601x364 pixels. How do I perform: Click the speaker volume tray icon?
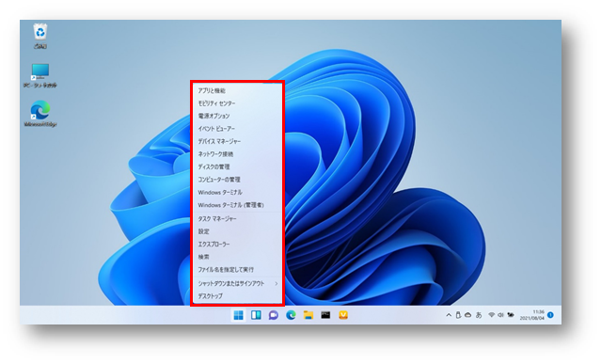(500, 315)
